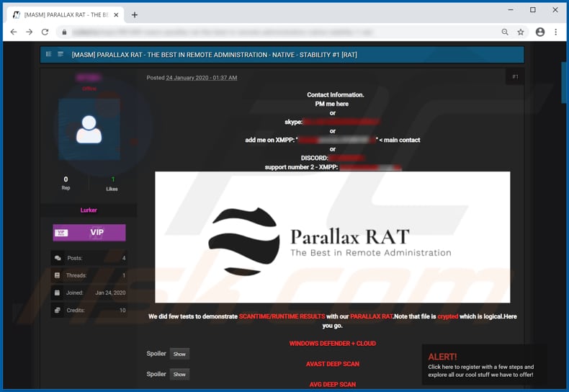Screen dimensions: 569x392
Task: Click the page vertical scrollbar thumb
Action: coord(563,82)
